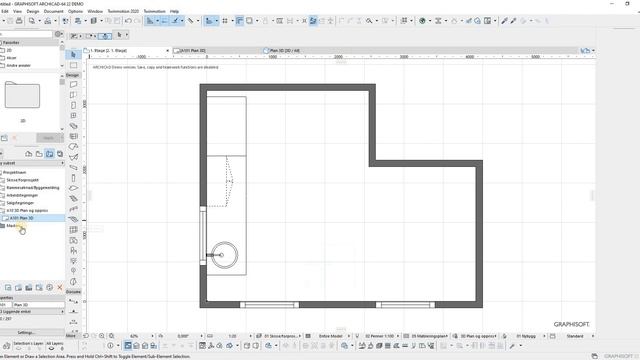The image size is (640, 360).
Task: Select Arbeidstegninger in layout tree
Action: click(x=22, y=195)
